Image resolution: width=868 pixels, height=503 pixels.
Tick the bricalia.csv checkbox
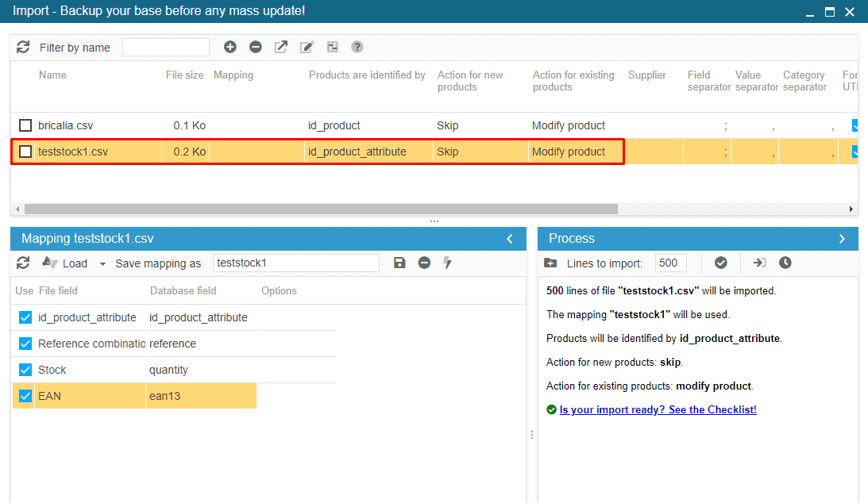click(25, 125)
